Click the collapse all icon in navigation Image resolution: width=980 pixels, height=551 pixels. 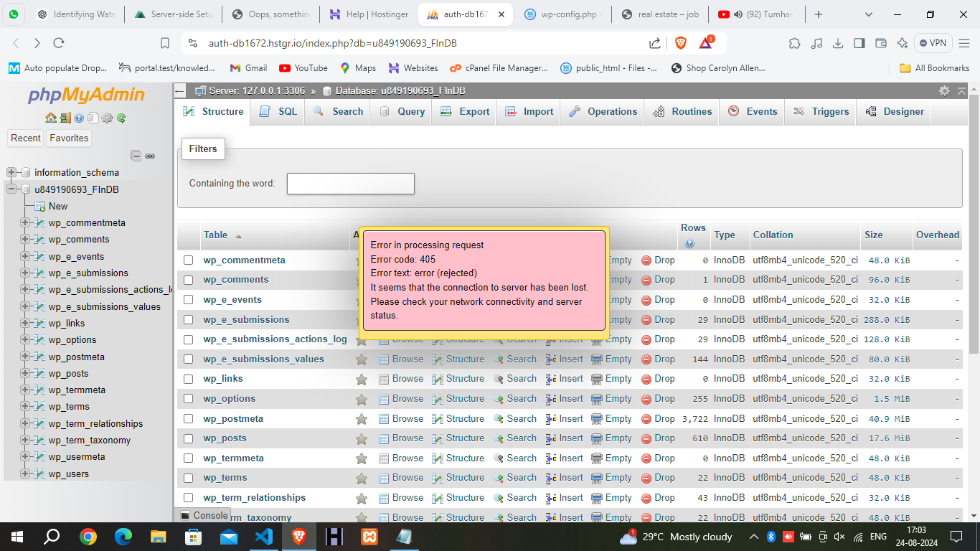point(136,156)
